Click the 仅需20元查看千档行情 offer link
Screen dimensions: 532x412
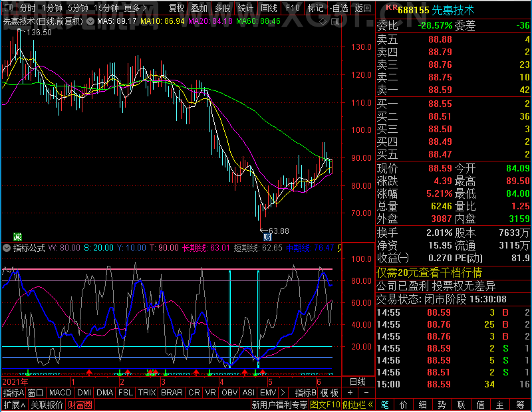429,272
